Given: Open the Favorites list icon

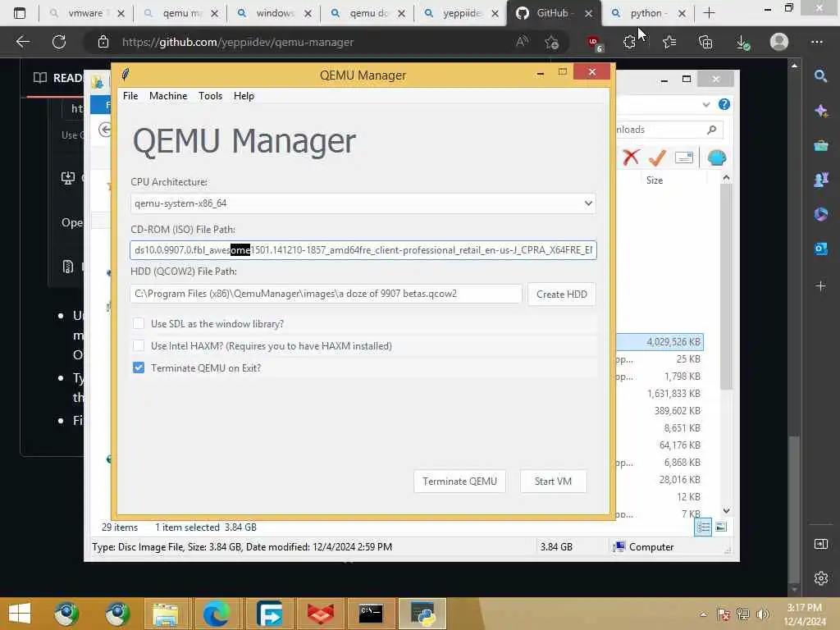Looking at the screenshot, I should coord(669,42).
